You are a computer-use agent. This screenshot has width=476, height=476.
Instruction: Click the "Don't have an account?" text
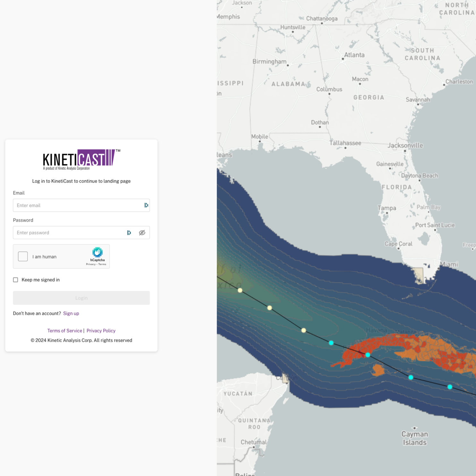click(37, 313)
